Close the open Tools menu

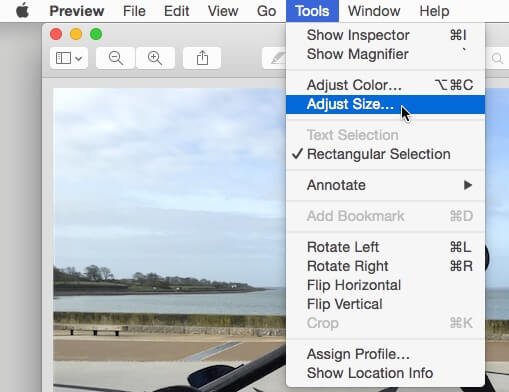312,11
